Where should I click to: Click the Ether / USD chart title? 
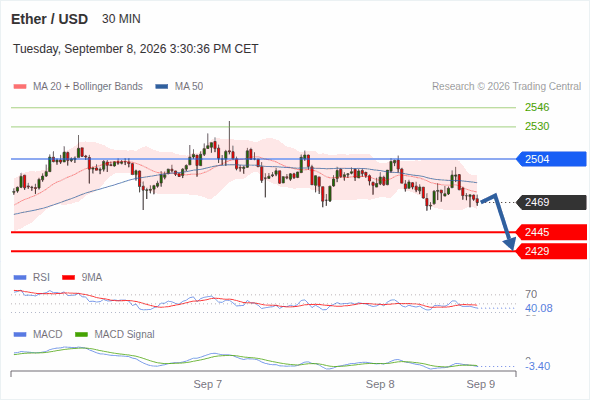point(49,19)
